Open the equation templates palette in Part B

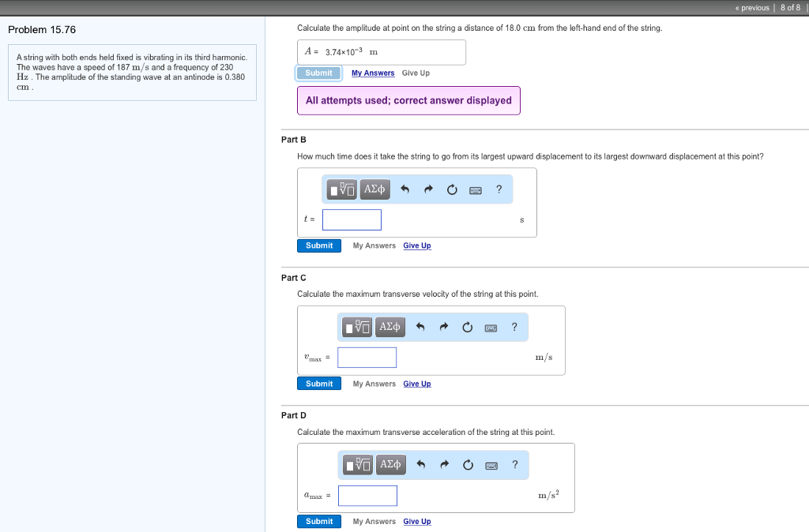click(341, 189)
